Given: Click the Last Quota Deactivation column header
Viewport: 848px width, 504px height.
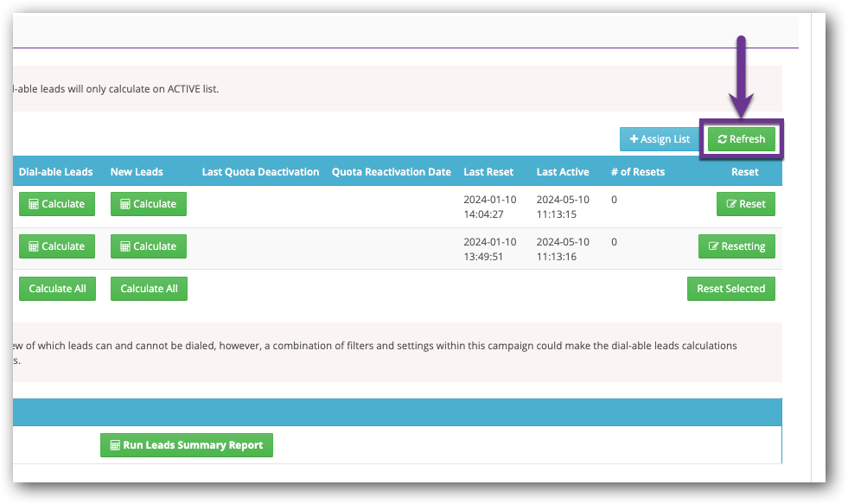Looking at the screenshot, I should 260,172.
